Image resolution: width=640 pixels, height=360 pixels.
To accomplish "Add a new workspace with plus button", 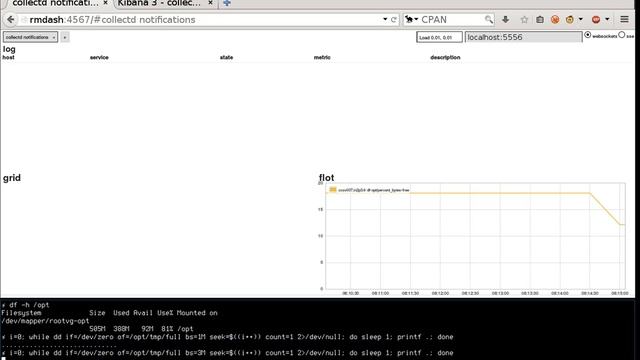I will tap(64, 37).
